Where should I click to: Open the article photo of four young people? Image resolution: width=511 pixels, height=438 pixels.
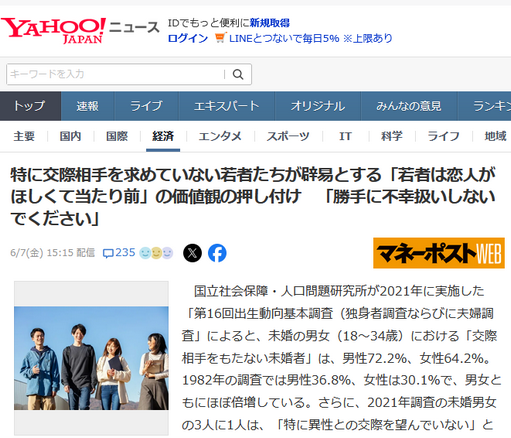tap(91, 358)
